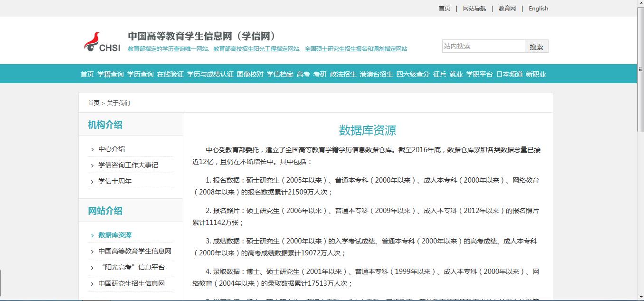Open 高考 menu item
The width and height of the screenshot is (644, 301).
pos(303,74)
